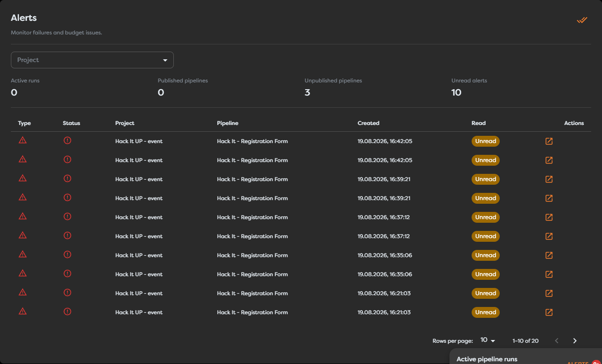Screen dimensions: 602x364
Task: Open alert in upper 16:35:06 row
Action: coord(549,255)
